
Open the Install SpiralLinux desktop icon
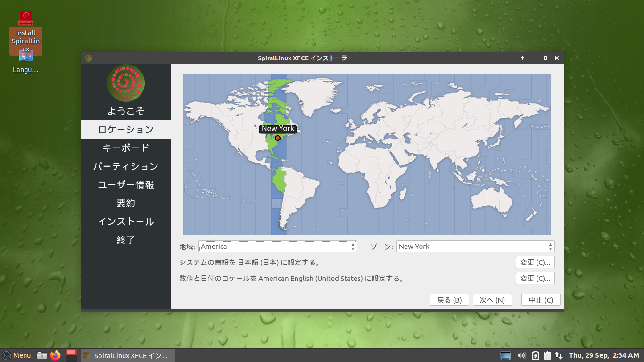[x=26, y=19]
